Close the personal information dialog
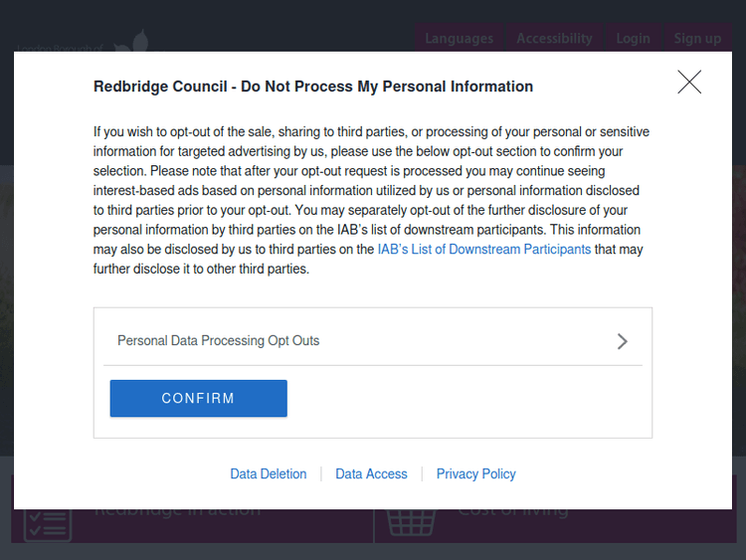The width and height of the screenshot is (746, 560). [689, 83]
